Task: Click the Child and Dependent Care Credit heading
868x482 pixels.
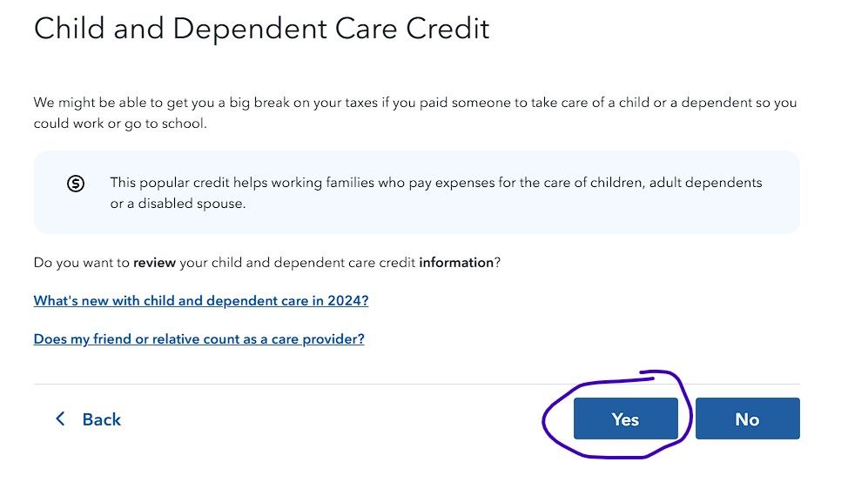Action: point(262,29)
